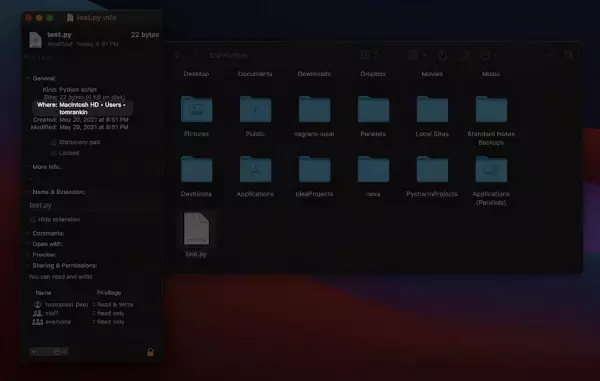This screenshot has height=381, width=600.
Task: Click the share icon in Finder toolbar
Action: click(x=443, y=55)
